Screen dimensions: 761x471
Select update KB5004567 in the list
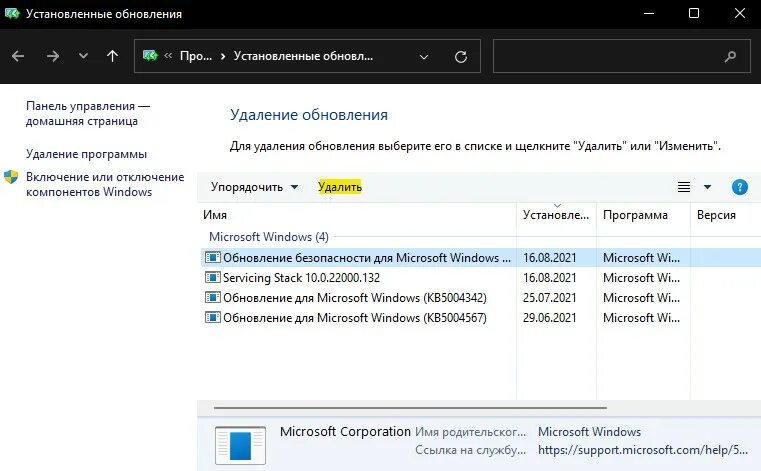(x=355, y=318)
